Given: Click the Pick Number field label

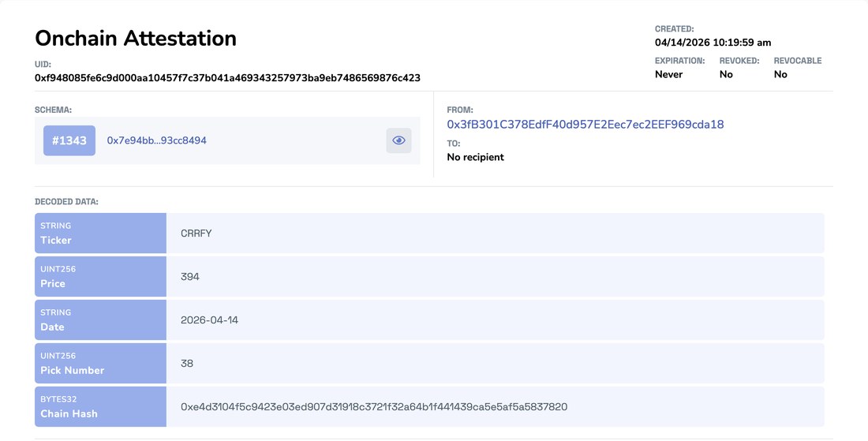Looking at the screenshot, I should pos(72,370).
